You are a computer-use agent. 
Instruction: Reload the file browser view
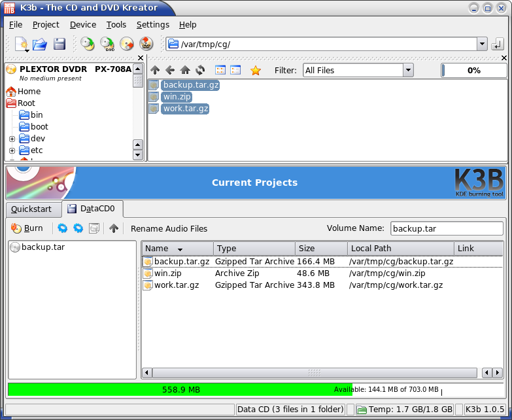click(200, 70)
